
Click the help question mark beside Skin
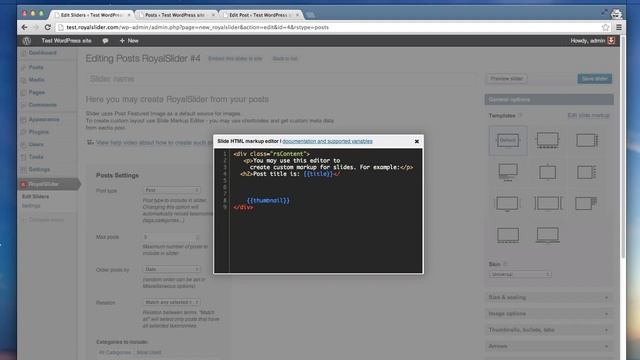[x=505, y=264]
